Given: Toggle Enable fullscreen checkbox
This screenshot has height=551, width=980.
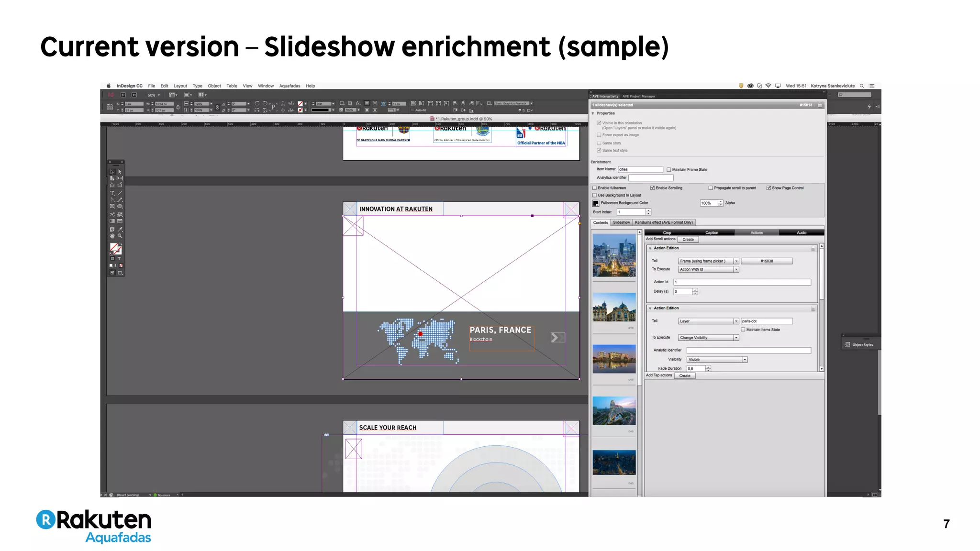Looking at the screenshot, I should point(595,188).
